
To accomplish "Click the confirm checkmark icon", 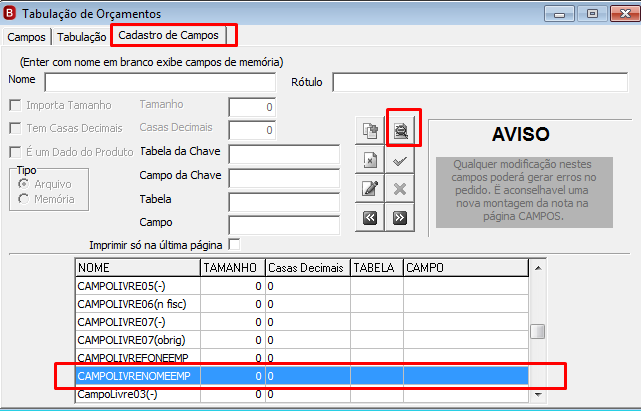I will (399, 161).
